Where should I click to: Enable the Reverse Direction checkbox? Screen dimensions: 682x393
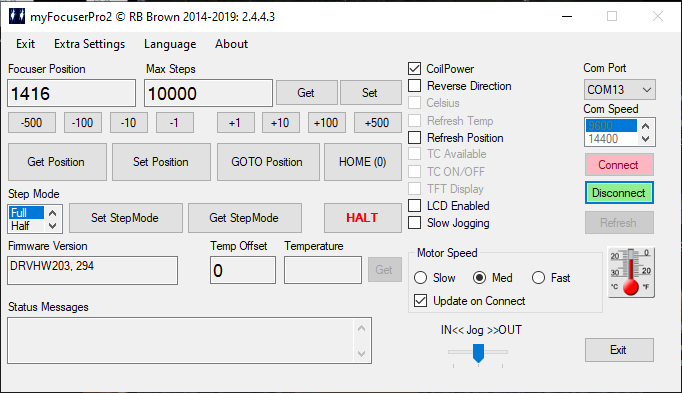pyautogui.click(x=415, y=86)
